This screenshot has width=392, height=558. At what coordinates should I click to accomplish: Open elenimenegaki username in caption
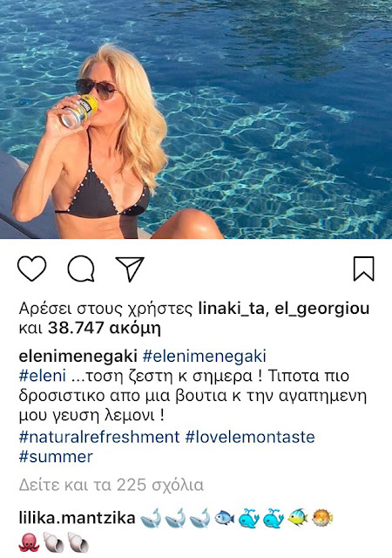pos(78,357)
